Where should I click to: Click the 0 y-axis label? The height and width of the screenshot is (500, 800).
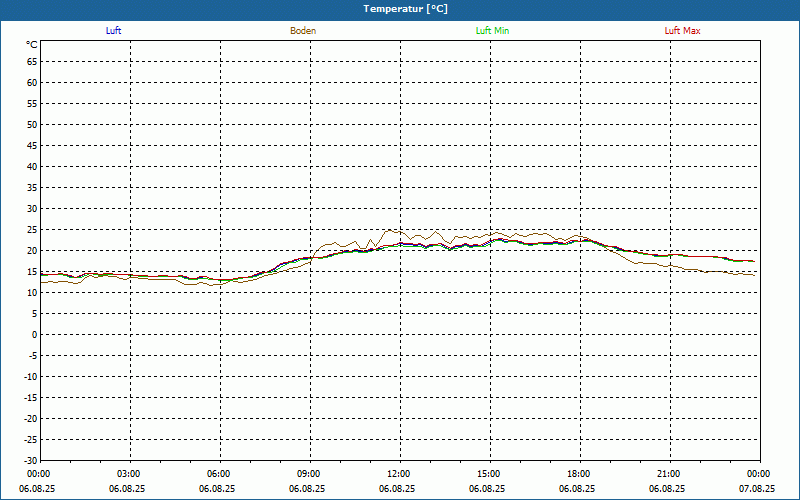click(x=35, y=335)
